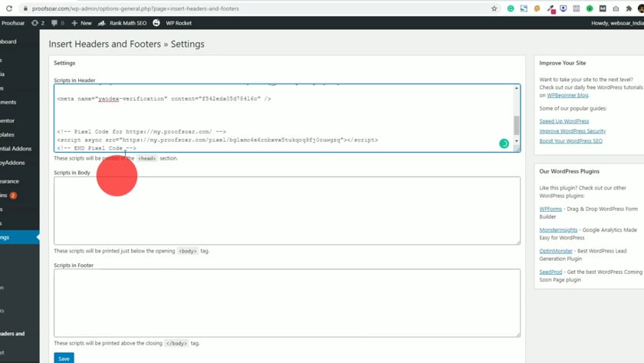Open the Grammarly extension icon in toolbar
Screen dimensions: 644x363
point(511,8)
